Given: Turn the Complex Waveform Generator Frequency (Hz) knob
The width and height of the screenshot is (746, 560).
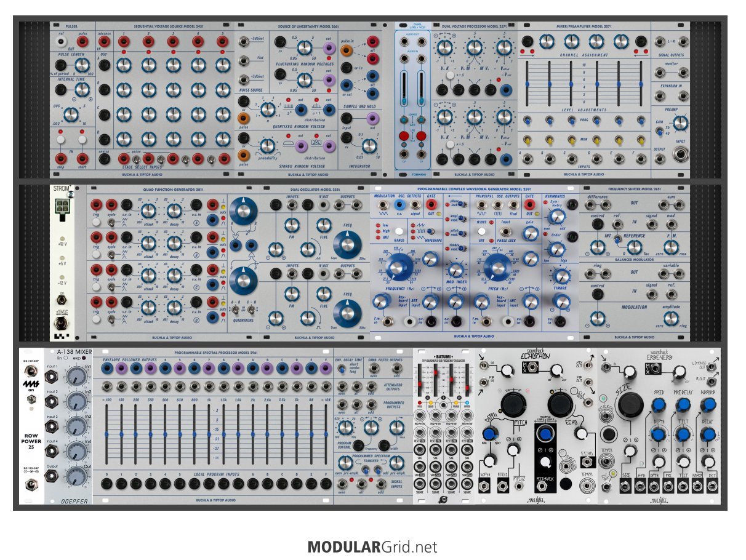Looking at the screenshot, I should point(399,268).
